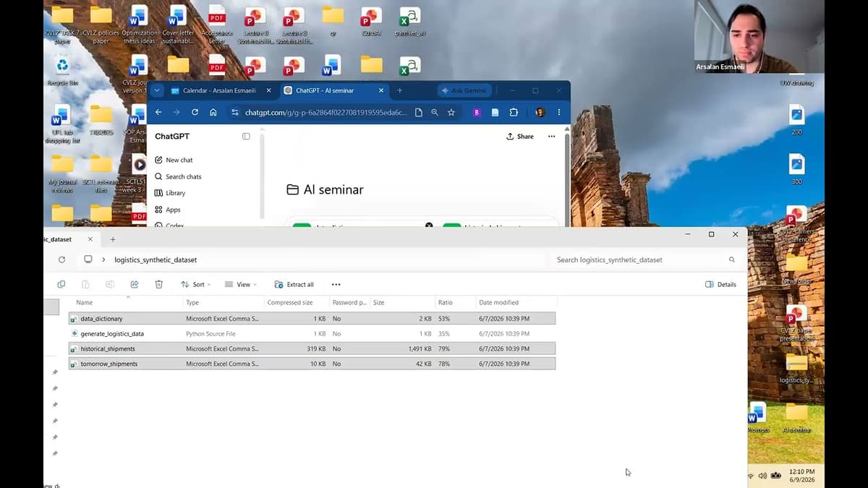This screenshot has height=488, width=868.
Task: Select the AI seminar desktop folder
Action: coord(796,418)
